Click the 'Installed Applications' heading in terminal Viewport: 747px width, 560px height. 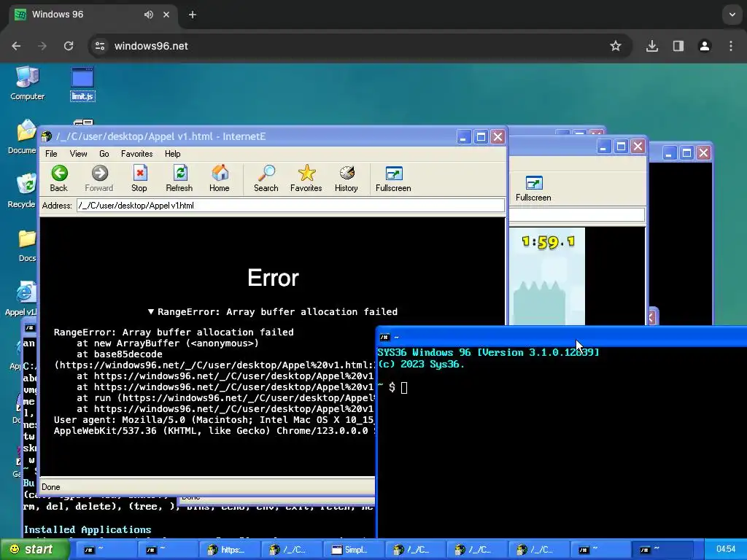pyautogui.click(x=88, y=529)
